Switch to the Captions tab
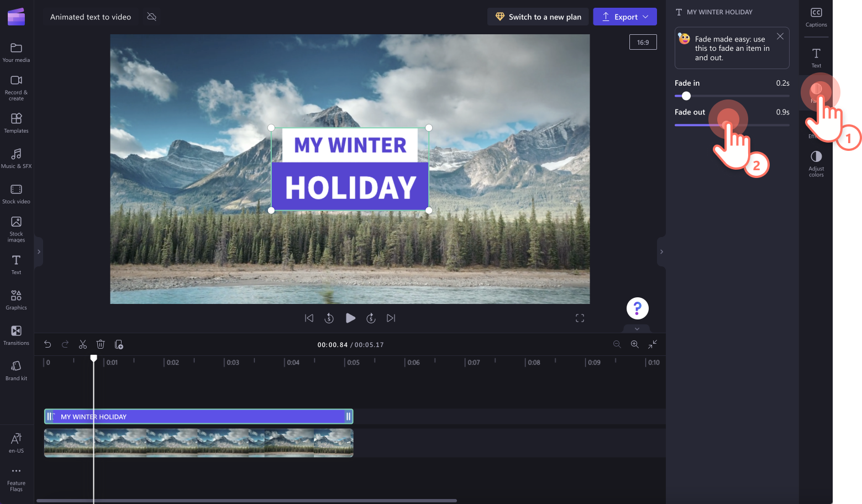 (816, 17)
